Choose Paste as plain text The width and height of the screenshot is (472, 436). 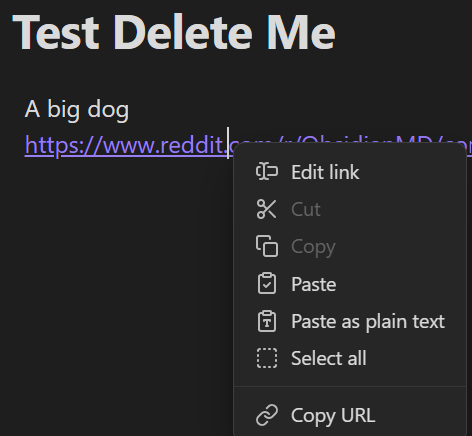click(350, 321)
